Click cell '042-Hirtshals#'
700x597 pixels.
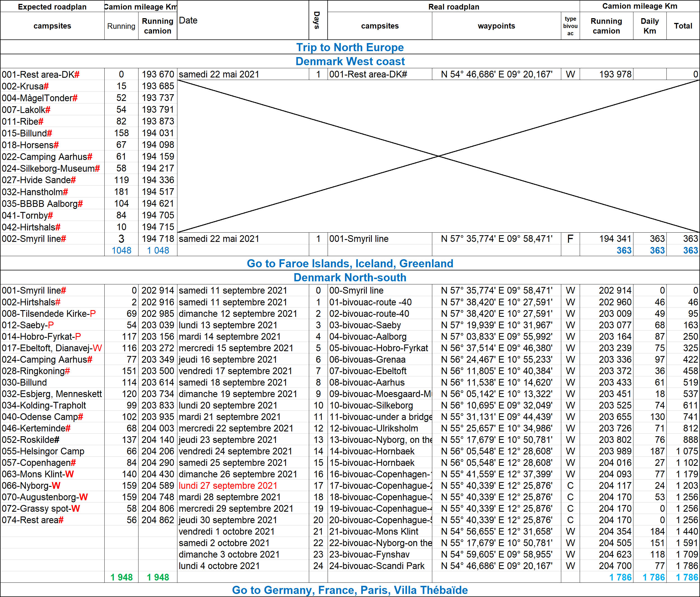[31, 227]
